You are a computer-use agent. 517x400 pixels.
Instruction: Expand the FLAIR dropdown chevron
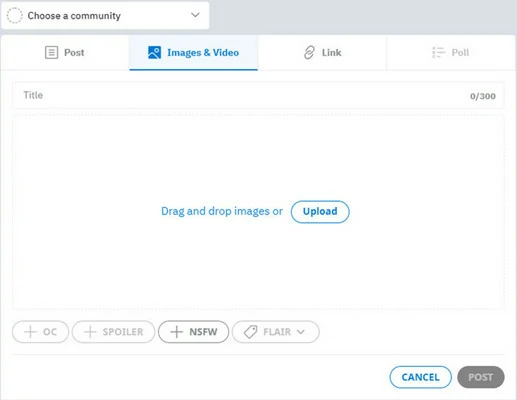301,332
